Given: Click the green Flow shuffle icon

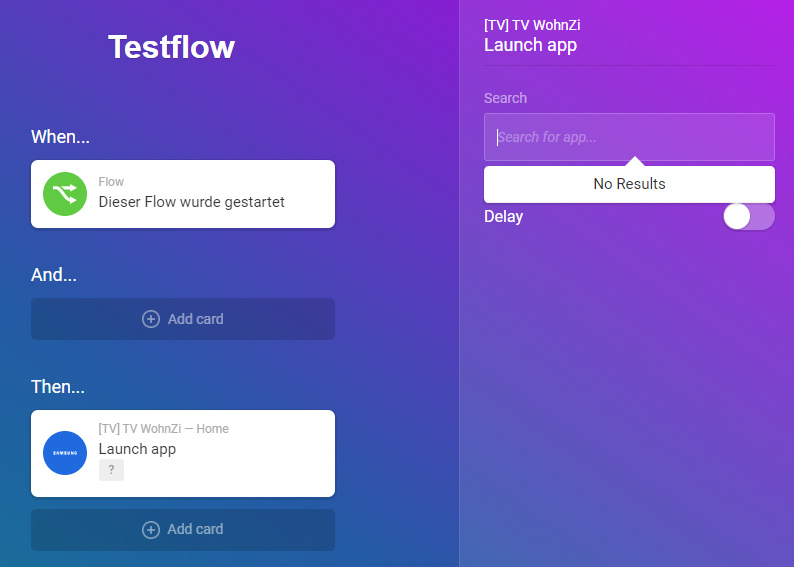Looking at the screenshot, I should 65,194.
